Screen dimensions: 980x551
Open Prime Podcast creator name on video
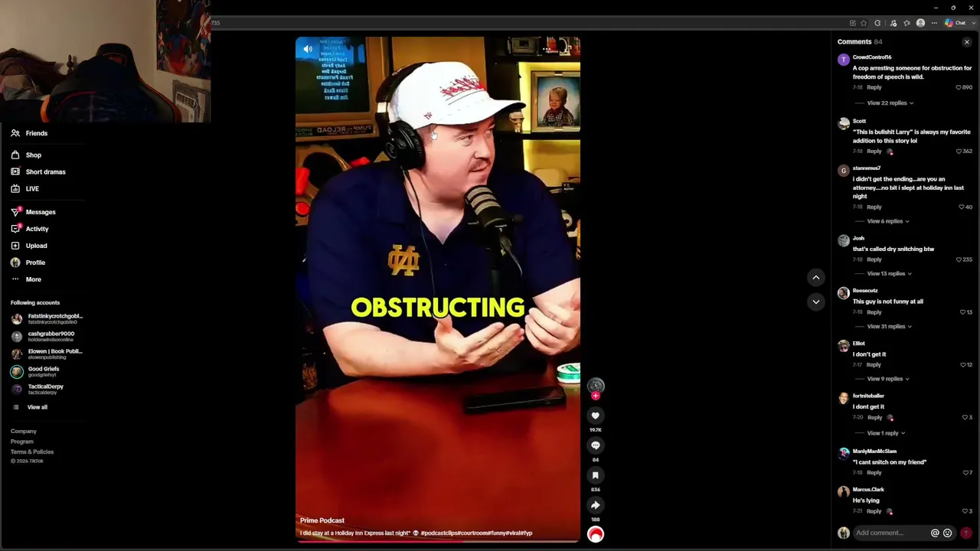pyautogui.click(x=322, y=520)
